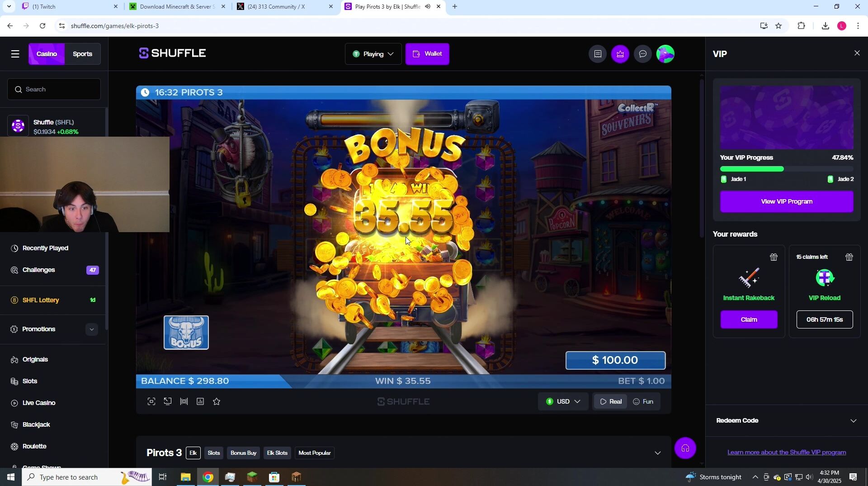
Task: Click the VIP Reload gift icon
Action: [x=849, y=257]
